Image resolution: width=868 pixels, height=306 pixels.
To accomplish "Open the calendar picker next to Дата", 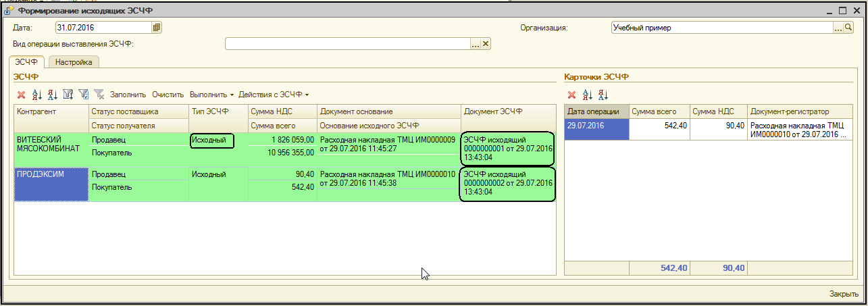I will 157,28.
